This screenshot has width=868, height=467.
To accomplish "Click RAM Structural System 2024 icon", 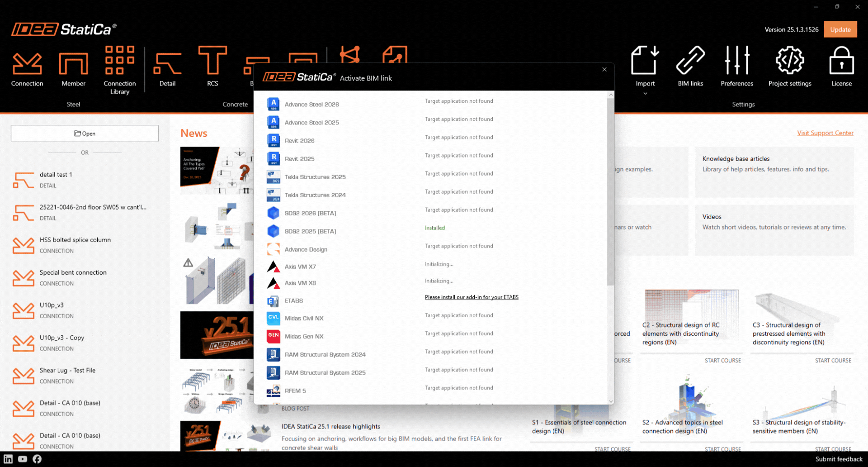I will coord(273,354).
